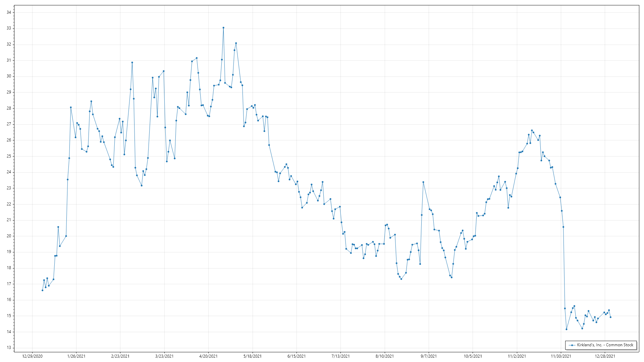Click the 3/23/2021 x-axis date label
The width and height of the screenshot is (644, 362).
(x=164, y=356)
